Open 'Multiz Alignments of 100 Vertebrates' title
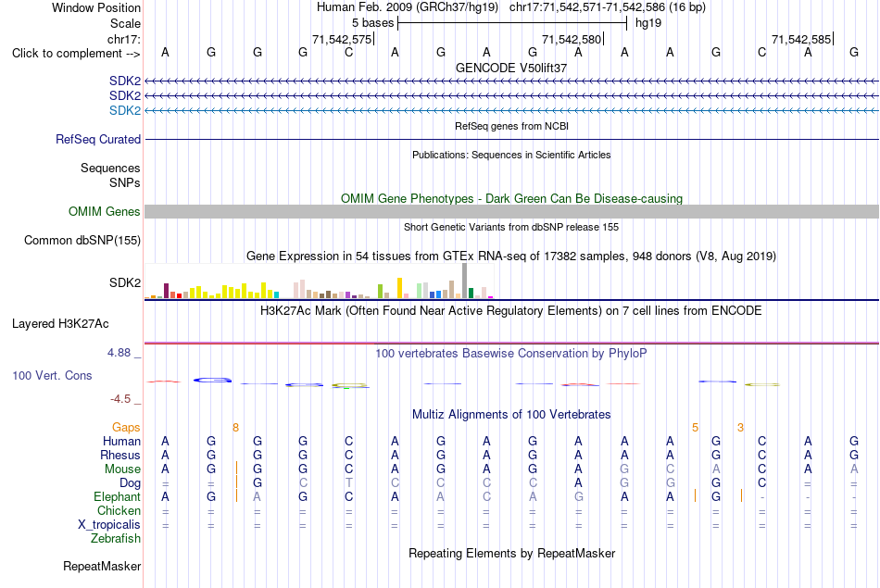880x588 pixels. [511, 415]
